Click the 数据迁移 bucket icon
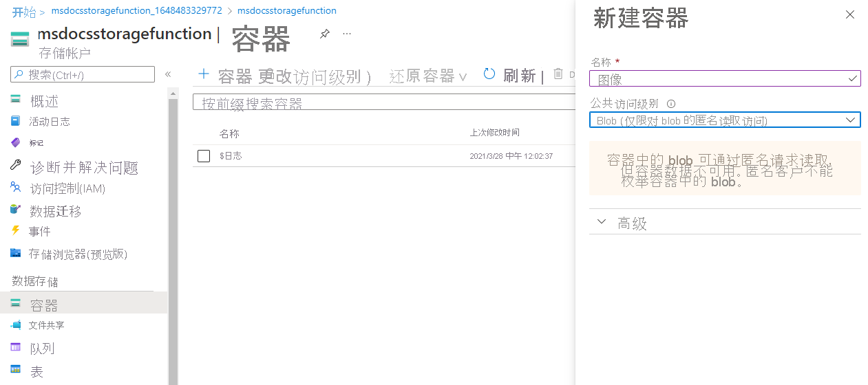The width and height of the screenshot is (868, 385). click(x=16, y=210)
